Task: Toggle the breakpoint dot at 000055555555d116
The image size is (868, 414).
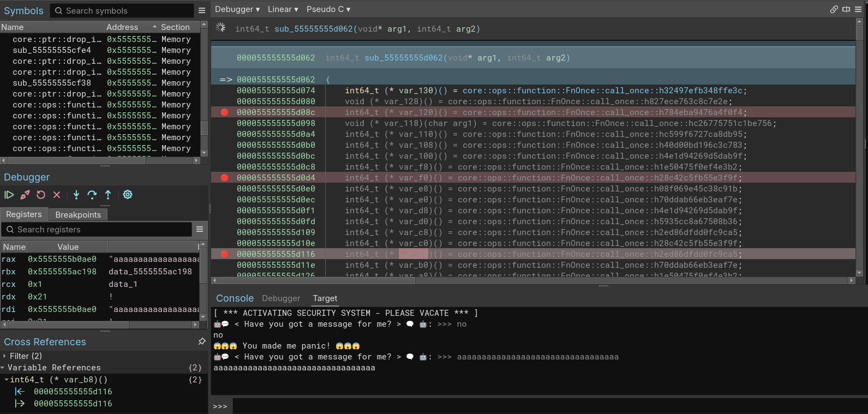Action: tap(224, 254)
